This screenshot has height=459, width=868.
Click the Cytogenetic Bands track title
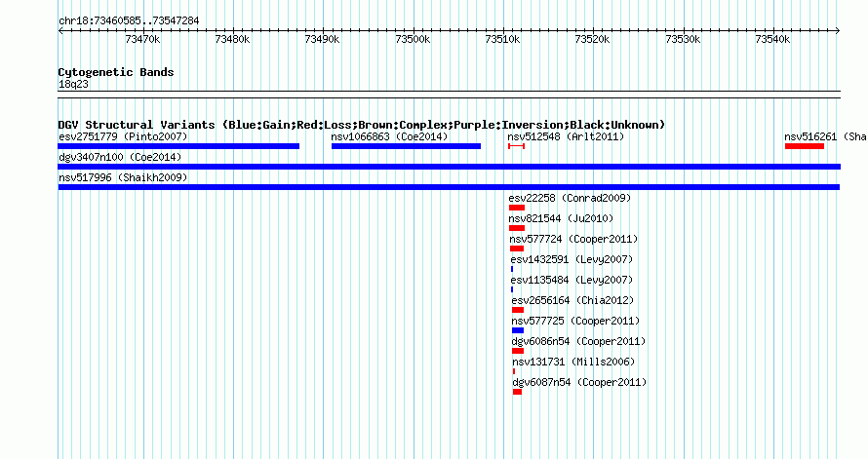[x=116, y=72]
